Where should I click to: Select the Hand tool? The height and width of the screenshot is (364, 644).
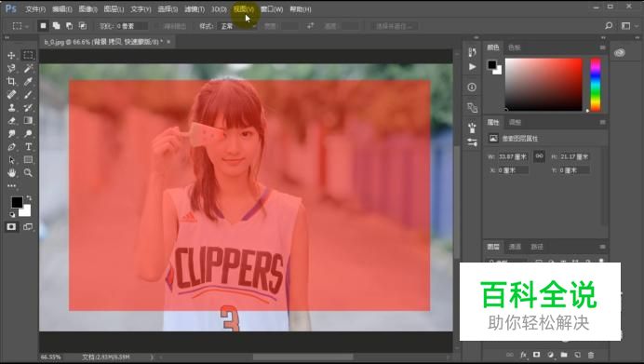click(x=11, y=173)
